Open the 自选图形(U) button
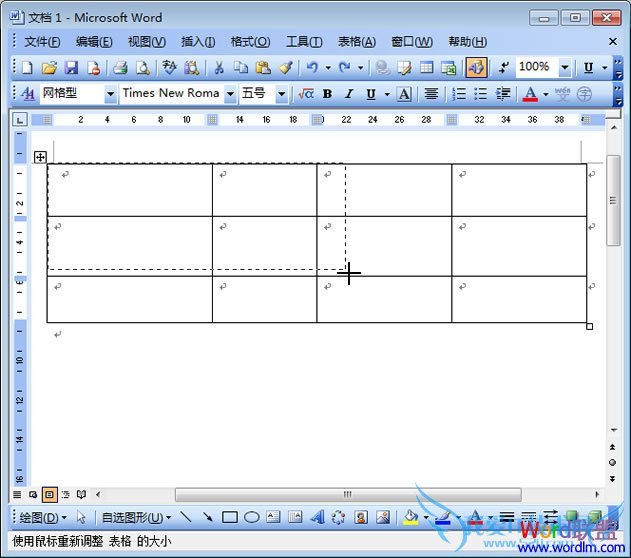This screenshot has height=558, width=631. [136, 517]
